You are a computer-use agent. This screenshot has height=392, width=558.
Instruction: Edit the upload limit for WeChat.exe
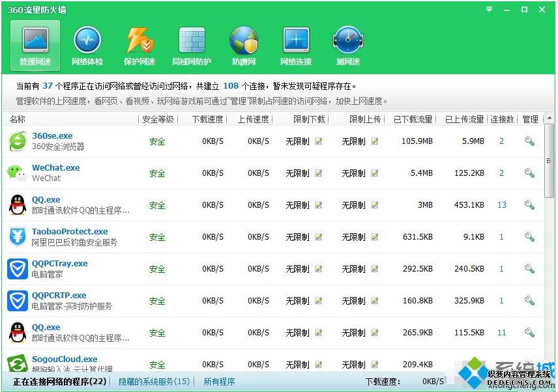(x=375, y=173)
